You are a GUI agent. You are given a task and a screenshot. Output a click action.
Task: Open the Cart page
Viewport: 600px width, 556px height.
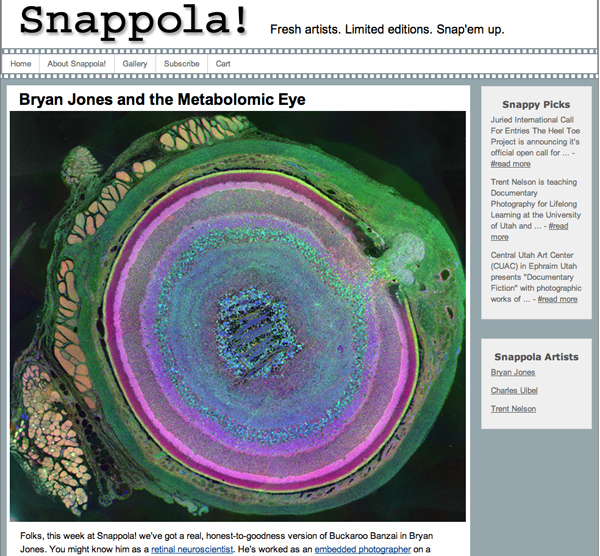pyautogui.click(x=223, y=64)
